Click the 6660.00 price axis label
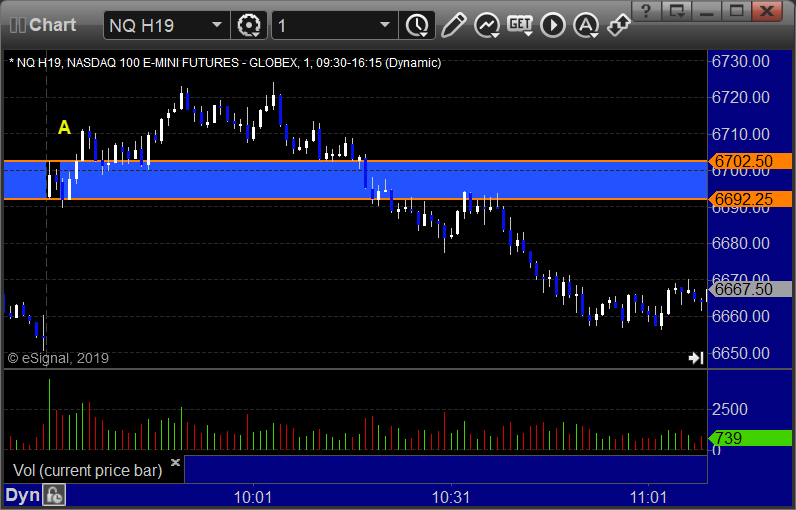This screenshot has width=796, height=510. click(741, 317)
